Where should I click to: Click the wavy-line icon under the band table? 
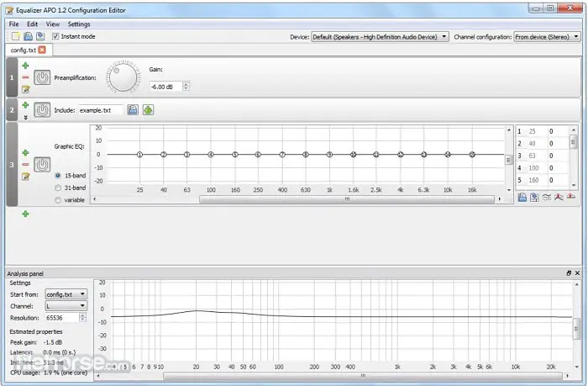pyautogui.click(x=547, y=197)
